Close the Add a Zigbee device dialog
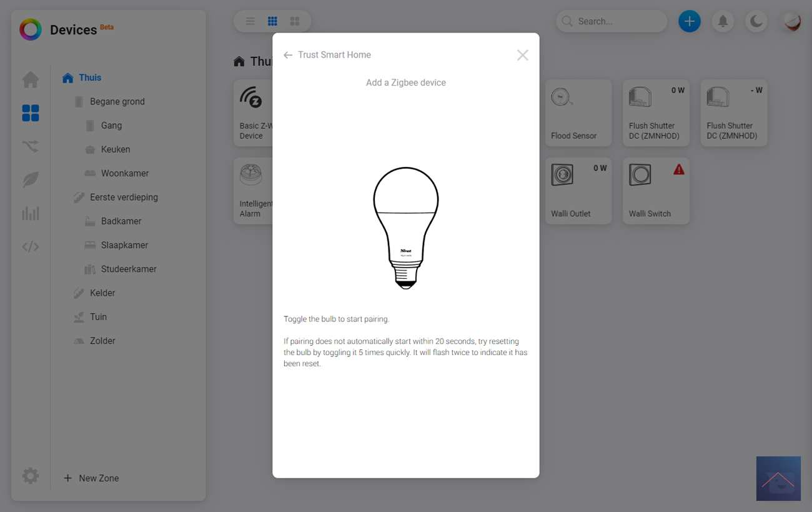 pyautogui.click(x=523, y=55)
